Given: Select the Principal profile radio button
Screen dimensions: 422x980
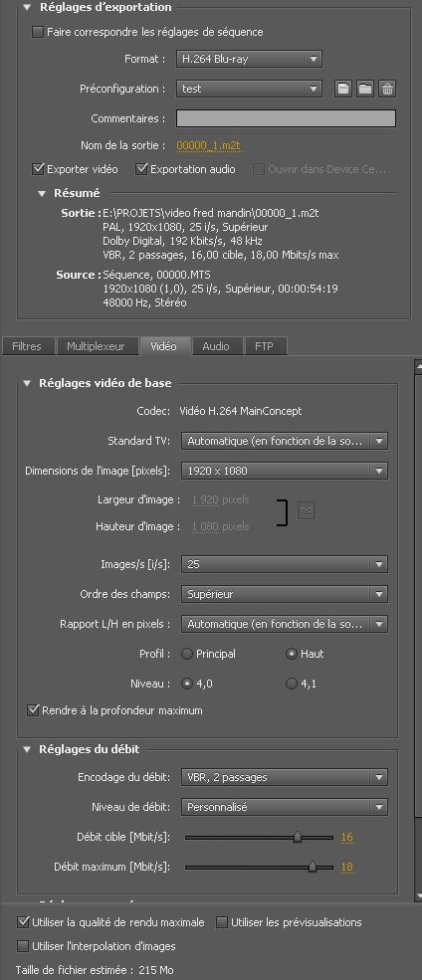Looking at the screenshot, I should click(x=186, y=654).
